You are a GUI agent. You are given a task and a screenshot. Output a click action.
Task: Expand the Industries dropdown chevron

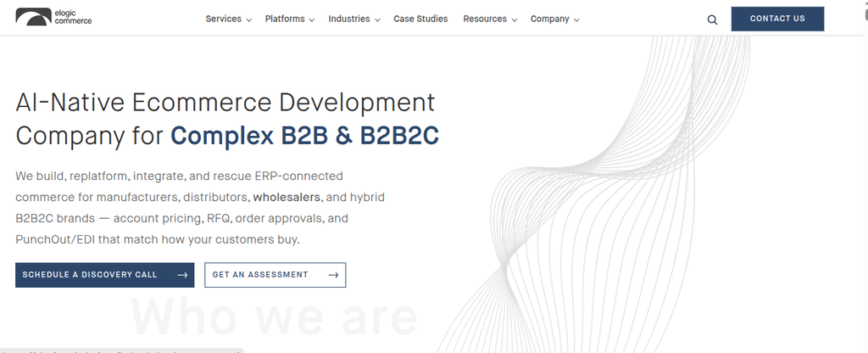coord(377,20)
